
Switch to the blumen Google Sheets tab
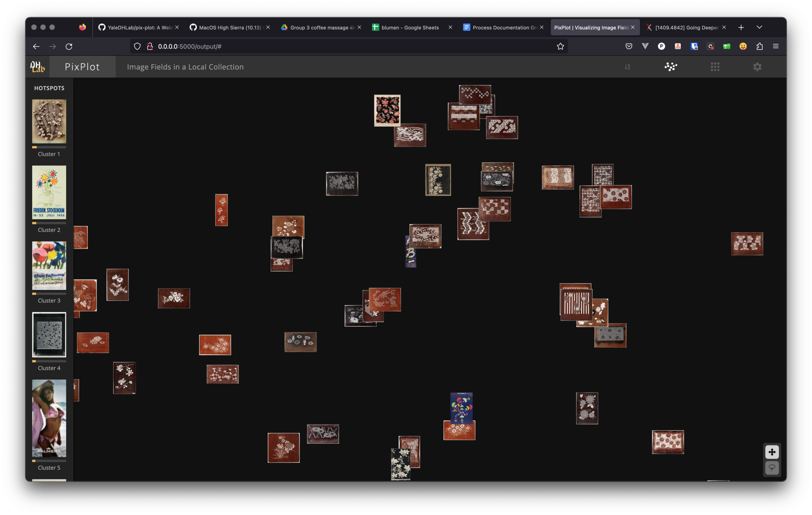pyautogui.click(x=409, y=27)
